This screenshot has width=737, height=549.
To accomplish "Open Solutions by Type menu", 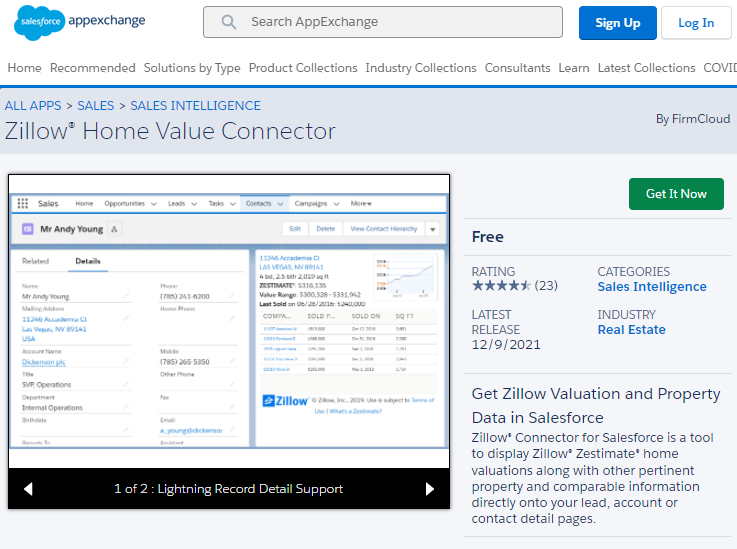I will pyautogui.click(x=192, y=68).
